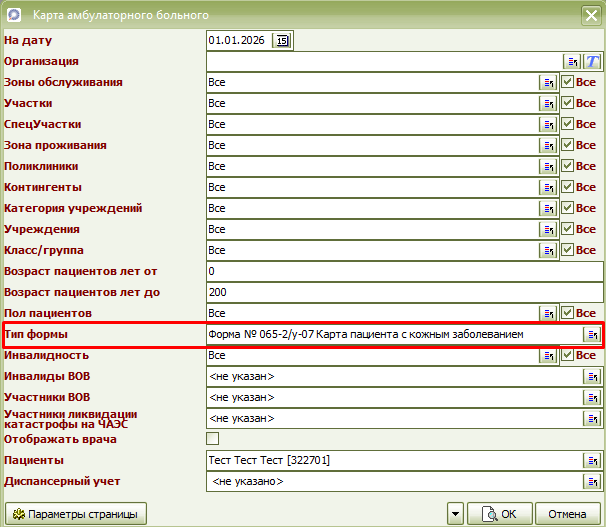This screenshot has width=606, height=527.
Task: Open the list selector for Тип формы
Action: [592, 334]
